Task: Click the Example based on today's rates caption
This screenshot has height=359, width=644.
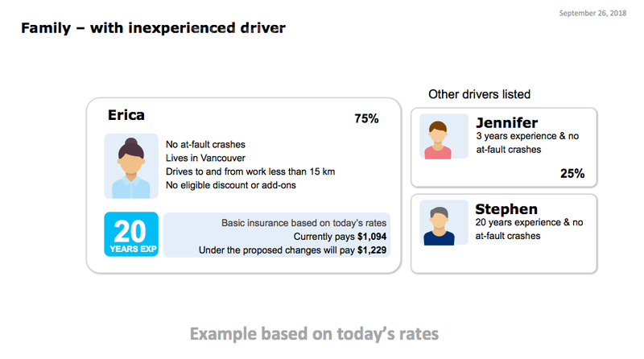Action: pos(314,333)
